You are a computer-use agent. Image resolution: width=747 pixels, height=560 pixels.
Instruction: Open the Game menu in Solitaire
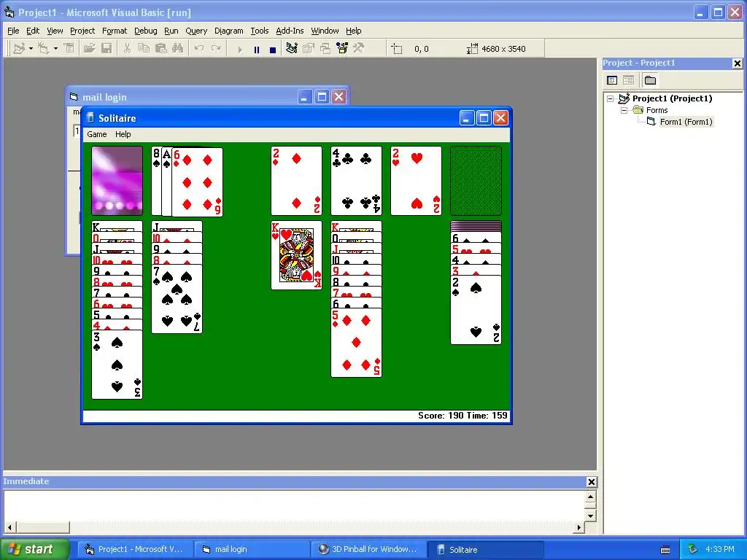click(x=97, y=134)
